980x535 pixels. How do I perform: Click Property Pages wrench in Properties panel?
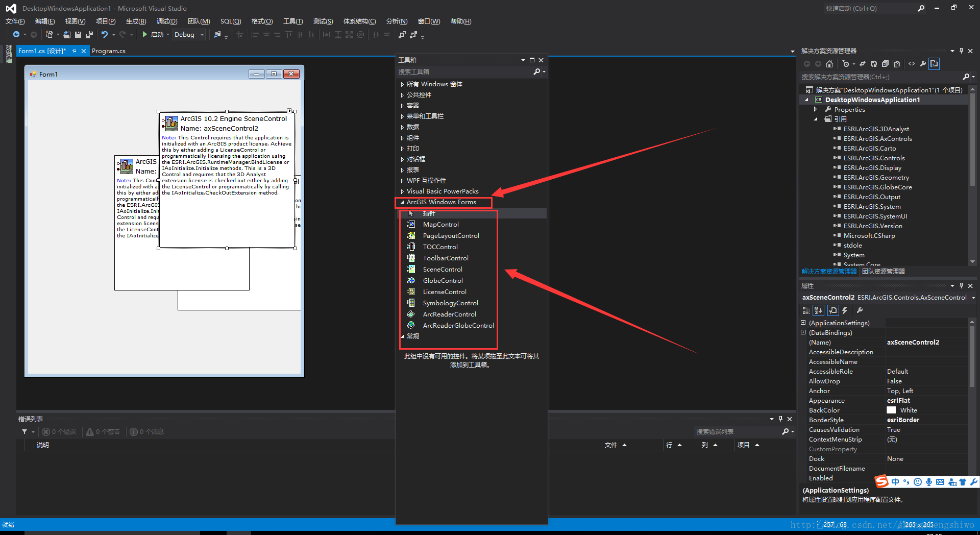pyautogui.click(x=860, y=310)
